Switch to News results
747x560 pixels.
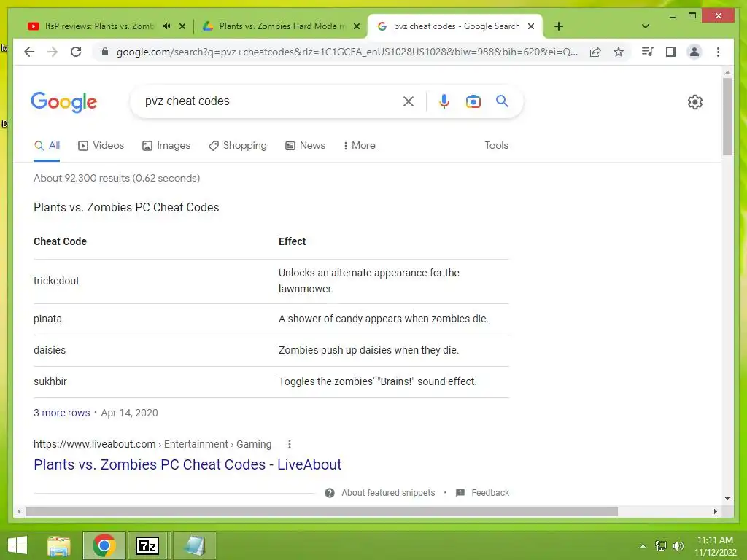pos(306,146)
